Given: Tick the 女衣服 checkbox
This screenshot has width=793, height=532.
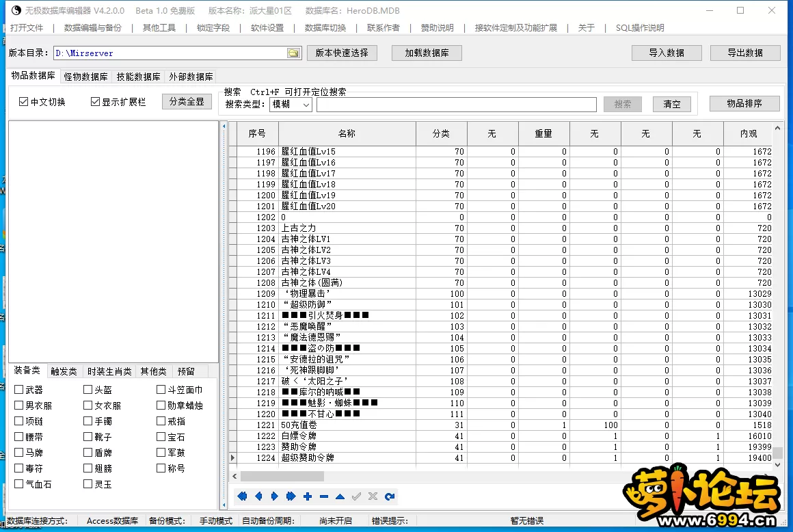Looking at the screenshot, I should tap(88, 405).
